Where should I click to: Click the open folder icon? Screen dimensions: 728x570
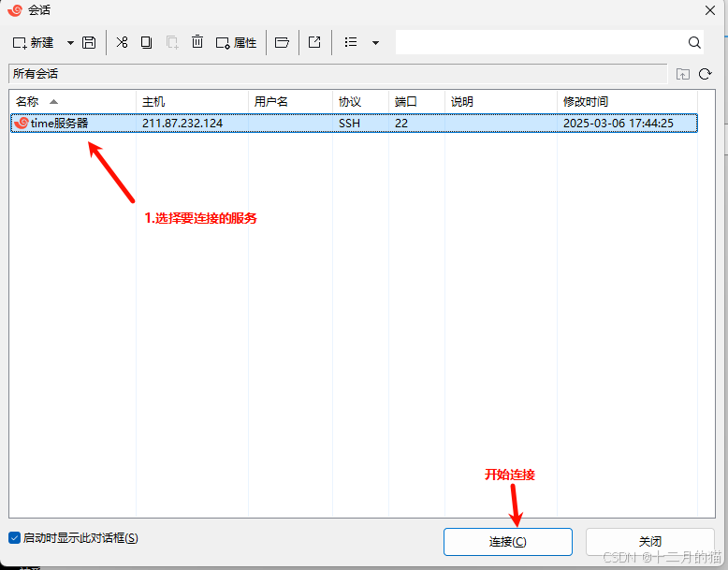pos(282,43)
